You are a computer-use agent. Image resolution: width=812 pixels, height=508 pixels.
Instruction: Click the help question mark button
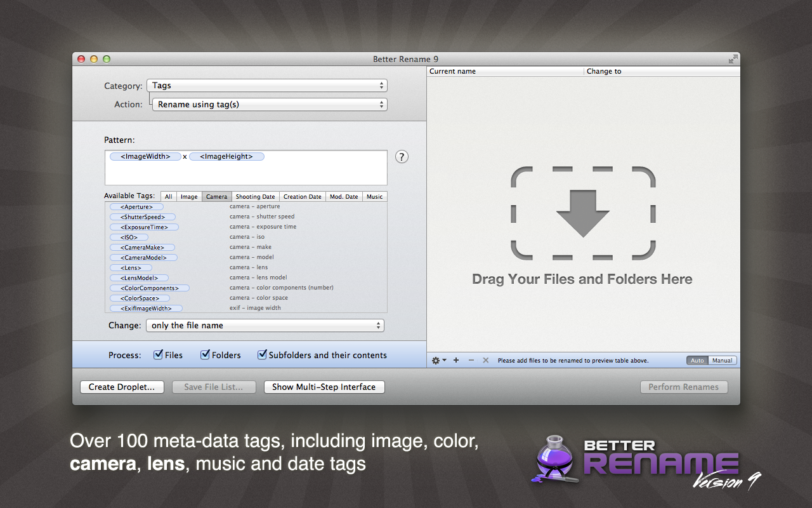point(402,157)
